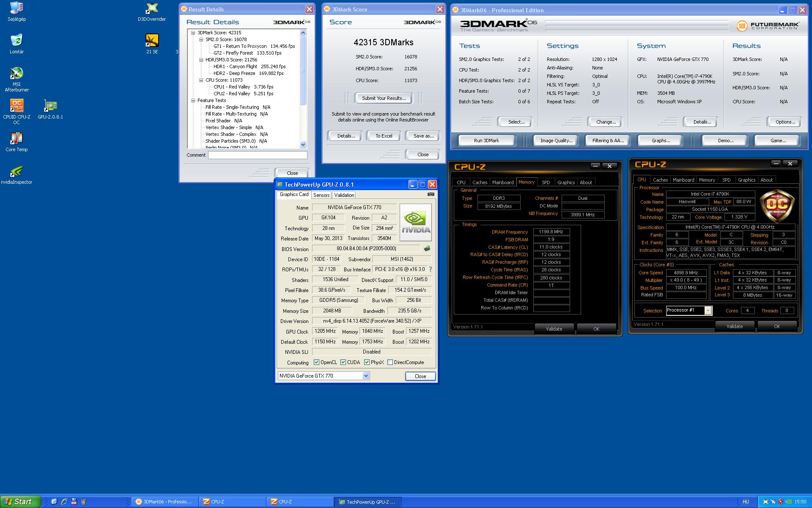
Task: Click the Filtering & AA button
Action: (x=608, y=141)
